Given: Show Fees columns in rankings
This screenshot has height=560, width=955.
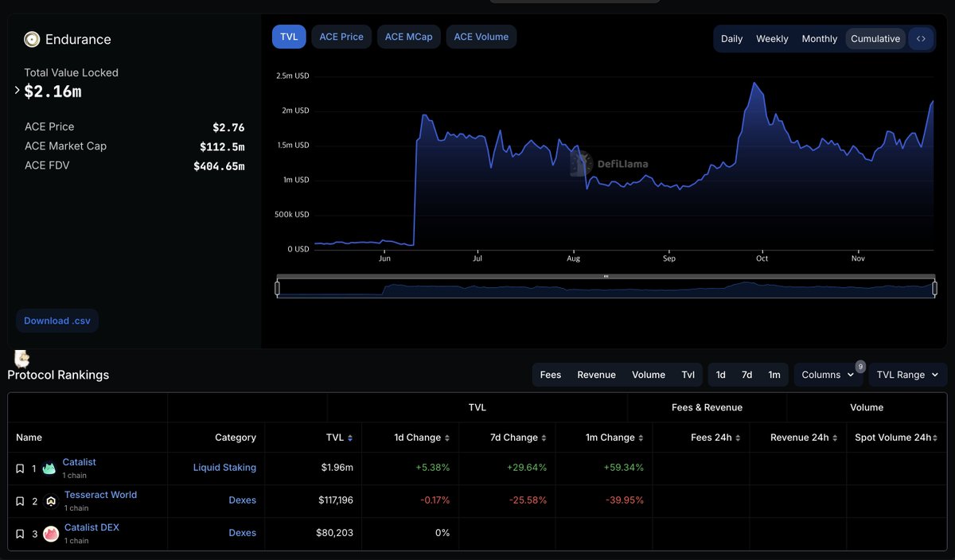Looking at the screenshot, I should 551,375.
